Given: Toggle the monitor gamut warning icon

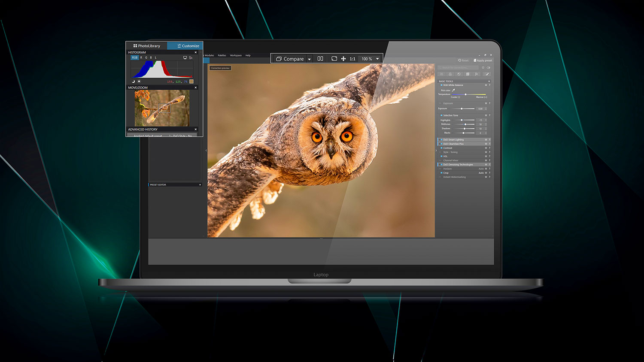Looking at the screenshot, I should tap(185, 57).
